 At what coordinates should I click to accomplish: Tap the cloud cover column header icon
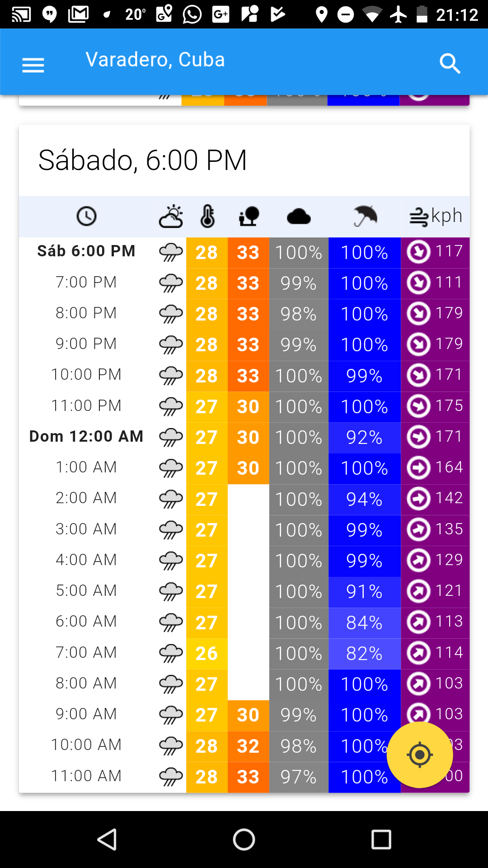(x=299, y=217)
